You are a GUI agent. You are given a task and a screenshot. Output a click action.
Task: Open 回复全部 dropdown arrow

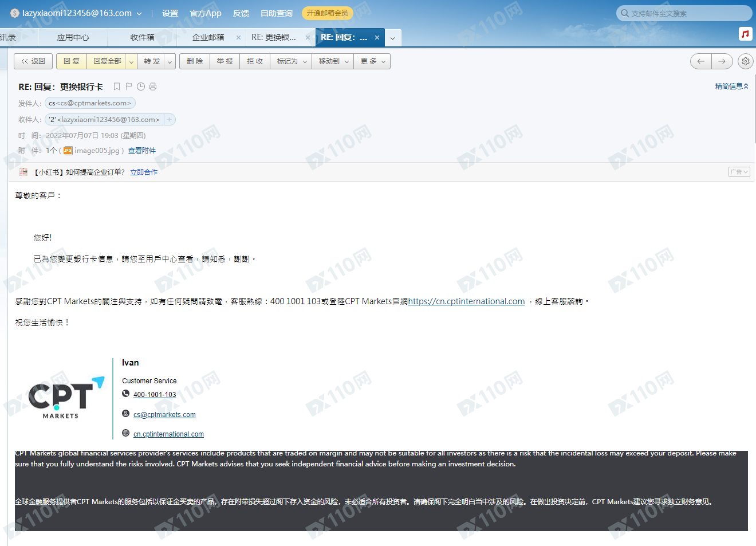click(x=131, y=61)
